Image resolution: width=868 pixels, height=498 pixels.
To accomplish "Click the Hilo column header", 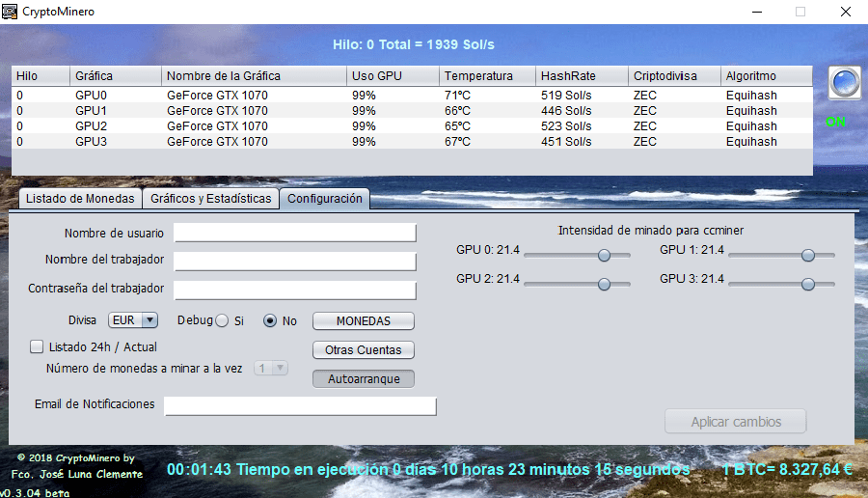I will (x=41, y=76).
